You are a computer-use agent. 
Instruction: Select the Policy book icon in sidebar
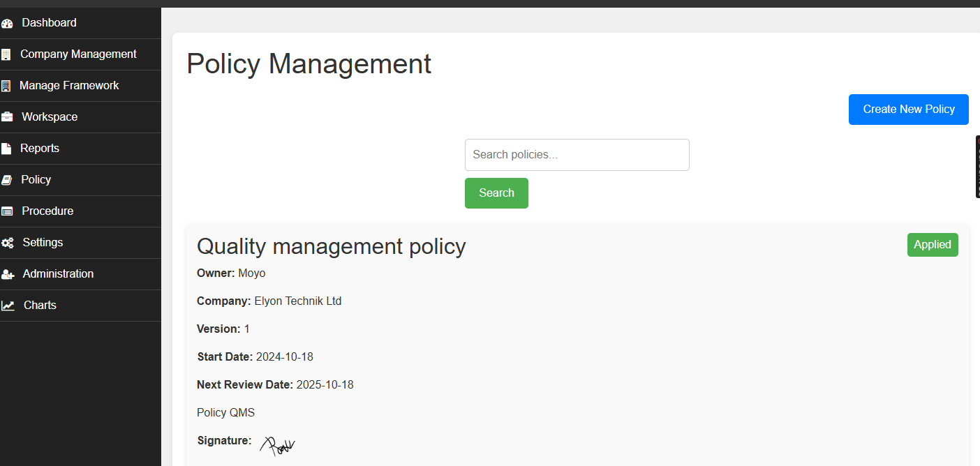point(8,179)
